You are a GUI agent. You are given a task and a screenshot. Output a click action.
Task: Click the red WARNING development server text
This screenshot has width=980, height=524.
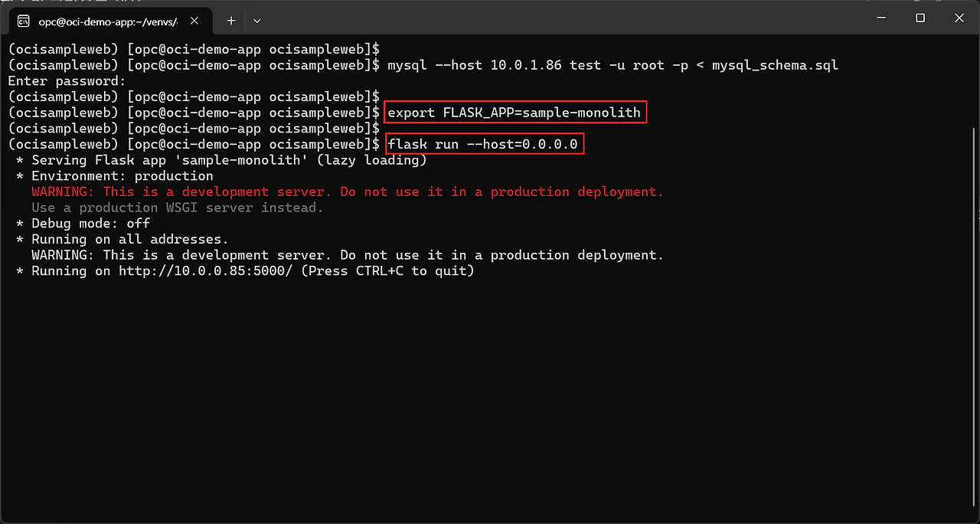click(x=348, y=192)
